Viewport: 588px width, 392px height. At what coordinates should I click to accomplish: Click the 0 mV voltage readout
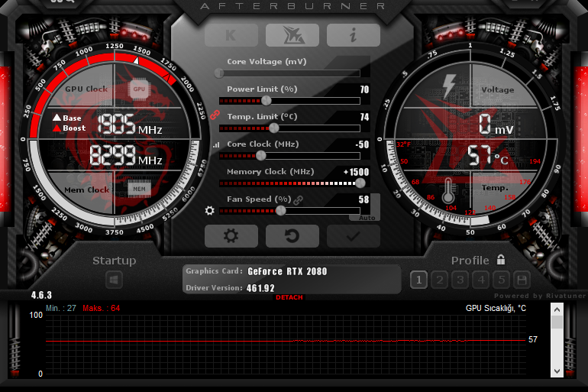coord(496,125)
